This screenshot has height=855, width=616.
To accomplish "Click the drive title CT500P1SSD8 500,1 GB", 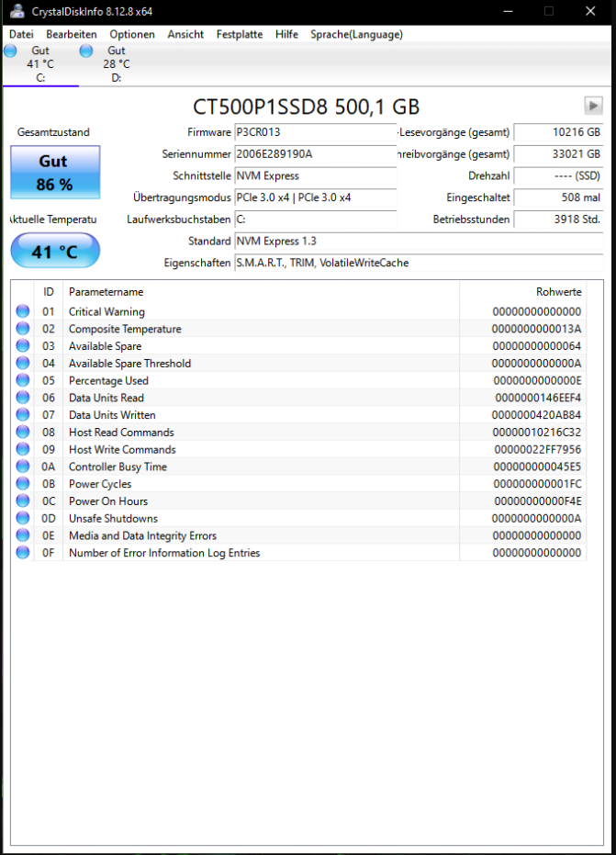I will 307,107.
